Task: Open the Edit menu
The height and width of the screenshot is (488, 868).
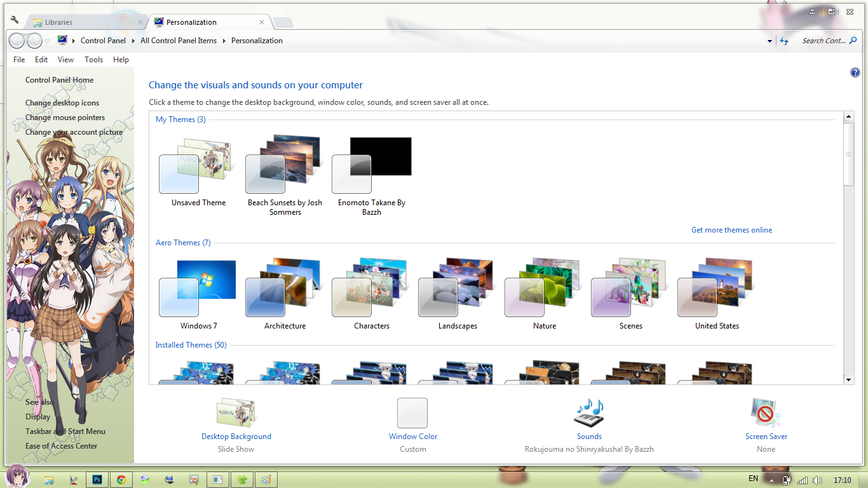Action: pos(41,60)
